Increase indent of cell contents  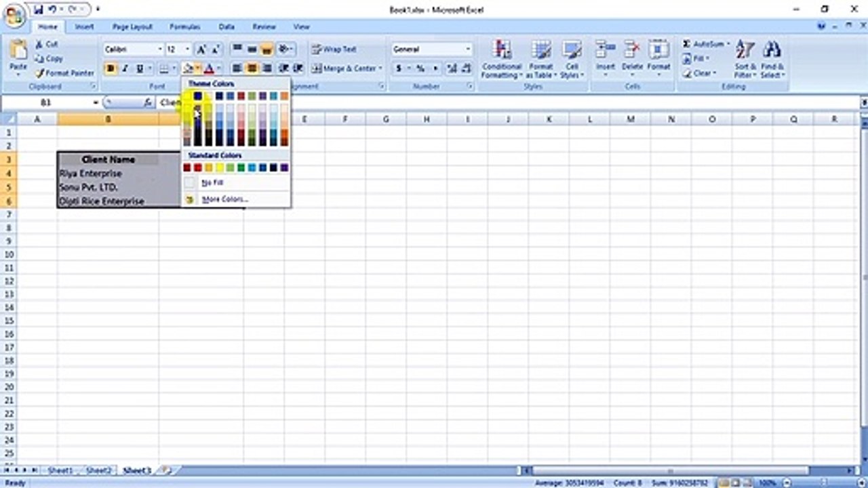tap(298, 68)
